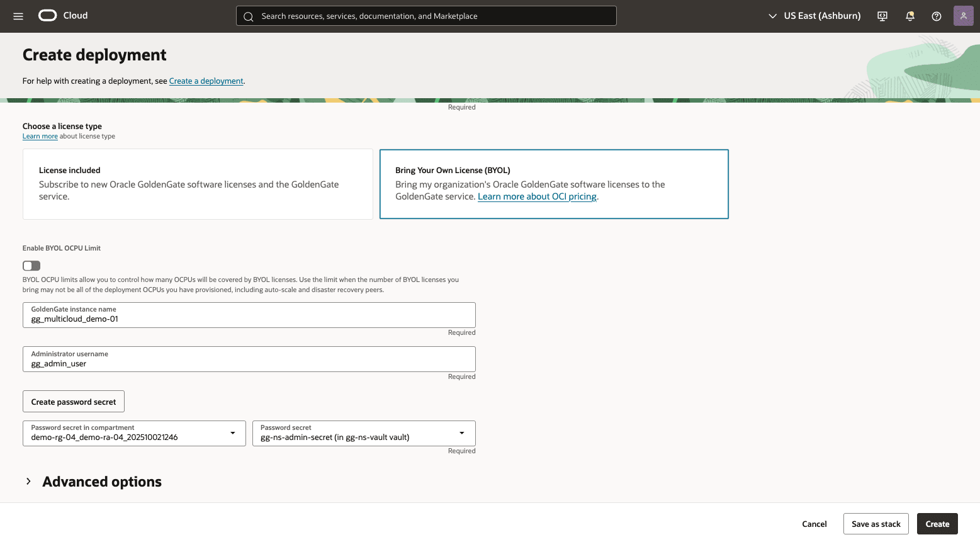This screenshot has height=542, width=980.
Task: Edit the GoldenGate instance name field
Action: coord(249,319)
